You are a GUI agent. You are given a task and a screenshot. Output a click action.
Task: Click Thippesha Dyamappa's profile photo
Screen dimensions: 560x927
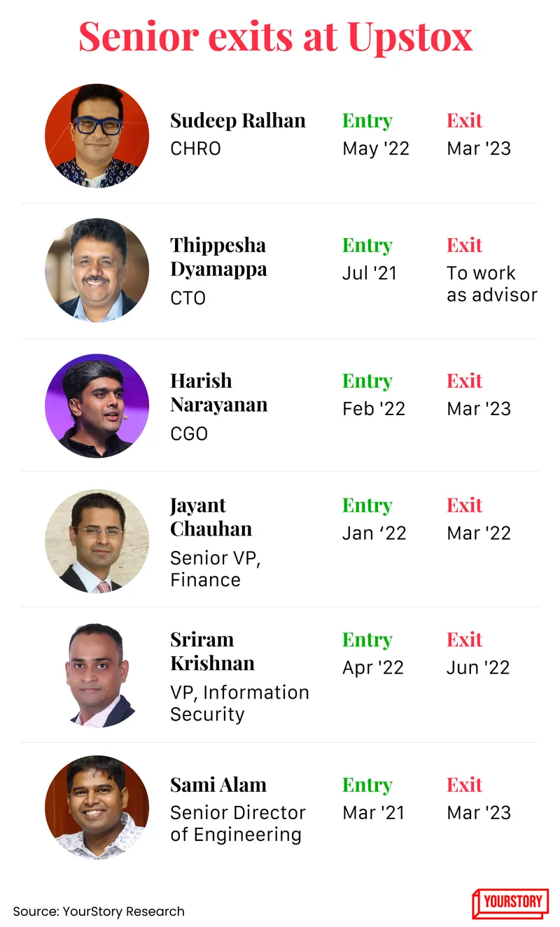[97, 270]
